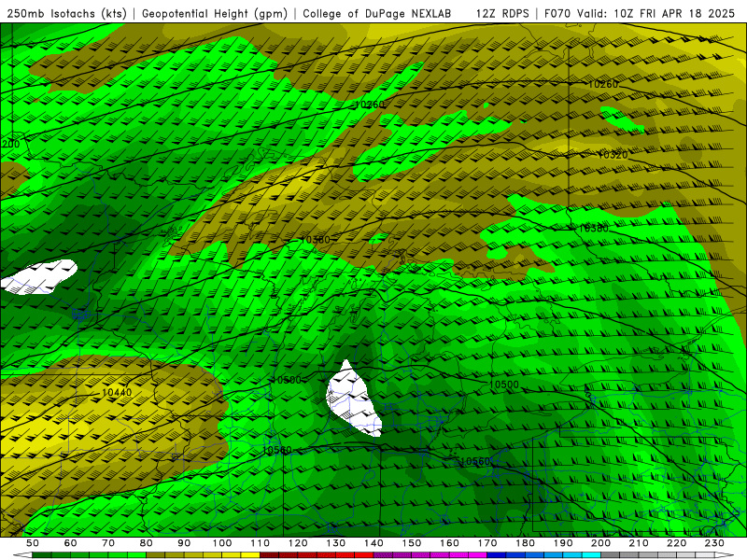
Task: Select the 220 legend label
Action: 676,543
